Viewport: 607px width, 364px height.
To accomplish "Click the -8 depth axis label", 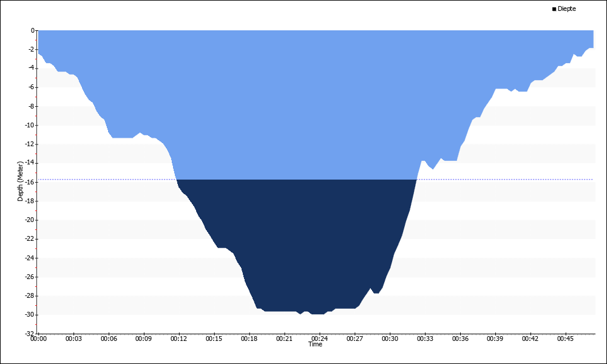I will [32, 106].
